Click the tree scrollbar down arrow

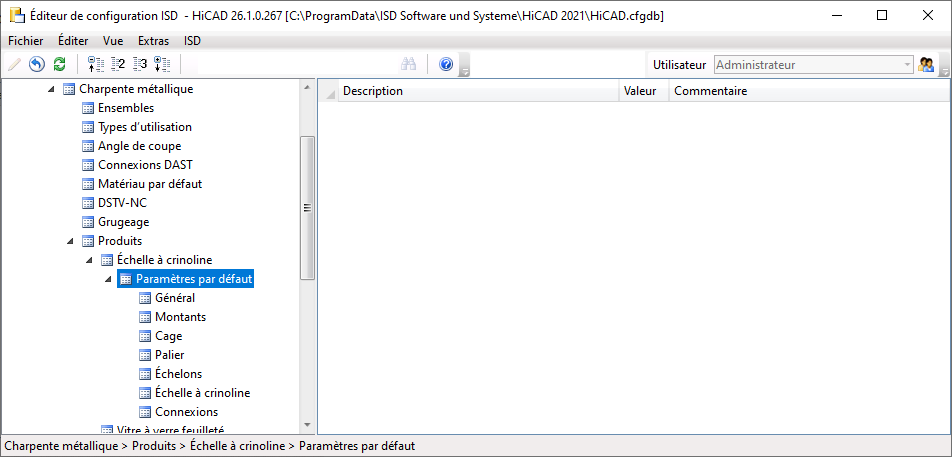click(307, 425)
